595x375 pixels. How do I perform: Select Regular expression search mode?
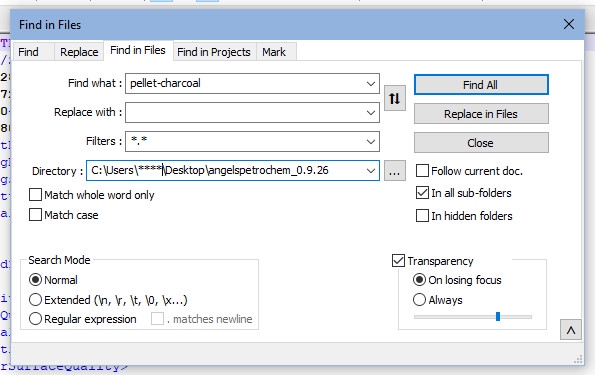(x=35, y=319)
